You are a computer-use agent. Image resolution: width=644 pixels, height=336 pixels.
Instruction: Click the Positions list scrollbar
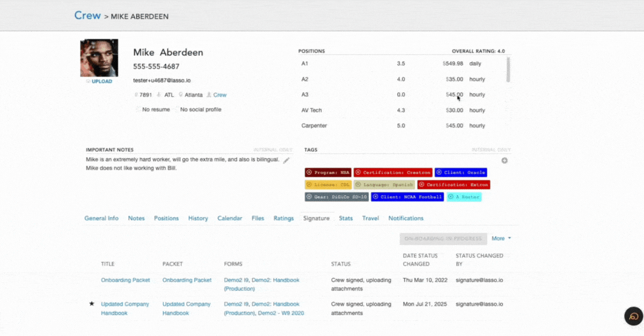pyautogui.click(x=508, y=70)
